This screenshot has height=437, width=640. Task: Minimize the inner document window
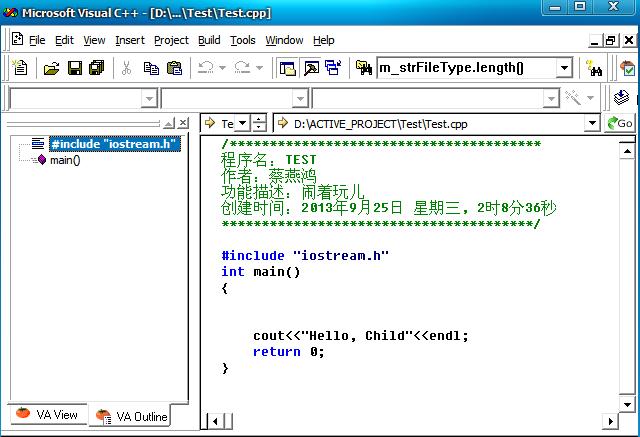(595, 40)
